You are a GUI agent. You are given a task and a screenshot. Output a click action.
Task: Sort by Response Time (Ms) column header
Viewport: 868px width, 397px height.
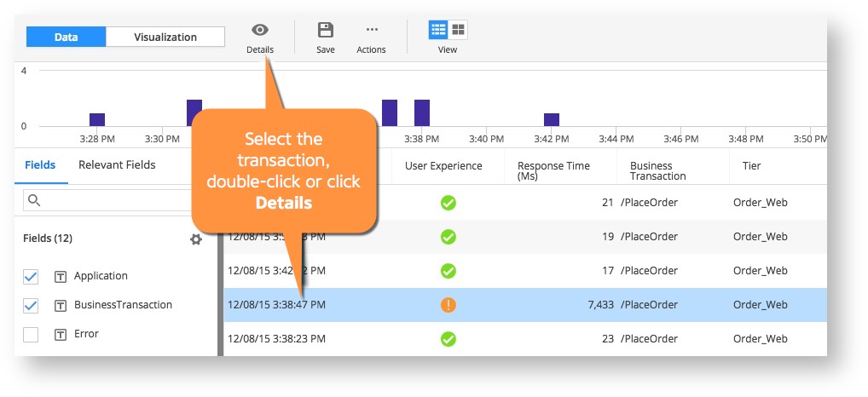click(553, 171)
